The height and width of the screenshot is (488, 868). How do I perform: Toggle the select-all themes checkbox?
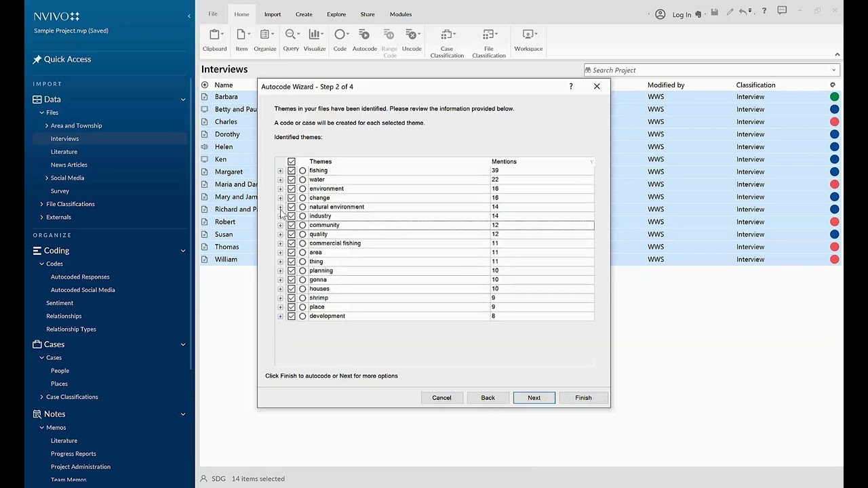pyautogui.click(x=292, y=161)
